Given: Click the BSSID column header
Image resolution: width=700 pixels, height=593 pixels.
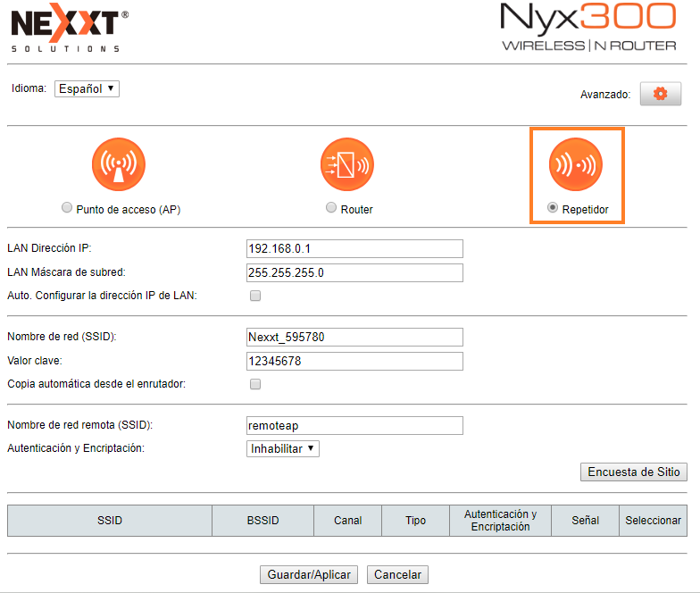Looking at the screenshot, I should [x=262, y=521].
